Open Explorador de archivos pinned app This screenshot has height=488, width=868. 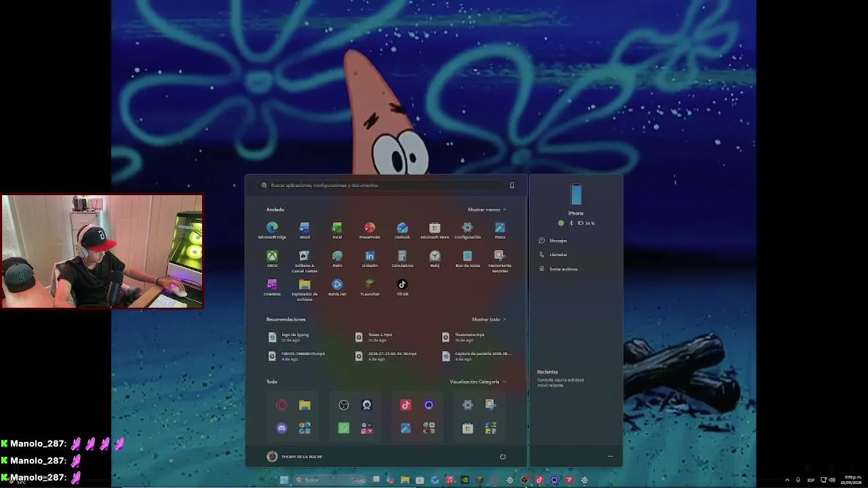point(304,289)
